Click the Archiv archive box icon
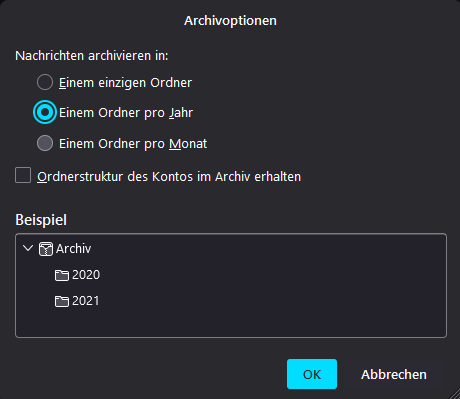460x399 pixels. pos(46,249)
